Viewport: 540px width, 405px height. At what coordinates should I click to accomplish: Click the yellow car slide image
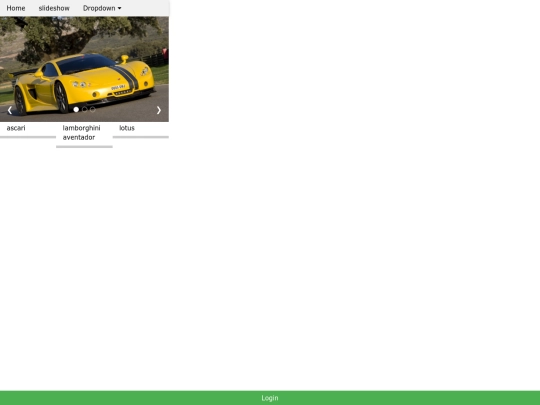(x=84, y=69)
